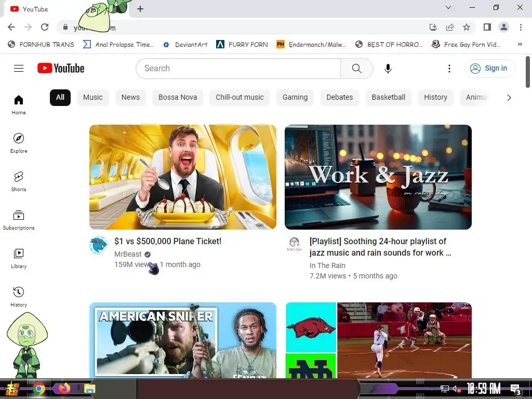This screenshot has height=399, width=532.
Task: Open the MrBeast plane ticket thumbnail
Action: click(182, 177)
